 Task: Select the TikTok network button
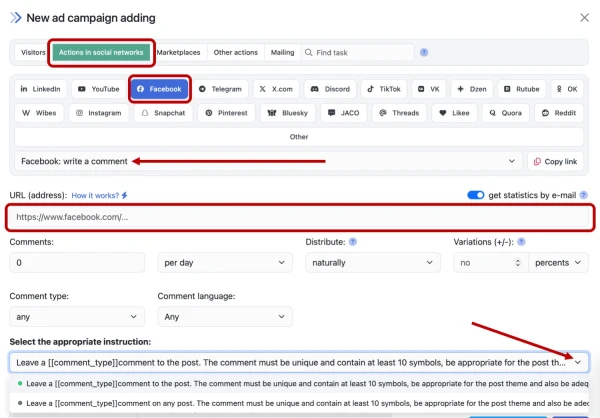pyautogui.click(x=384, y=89)
